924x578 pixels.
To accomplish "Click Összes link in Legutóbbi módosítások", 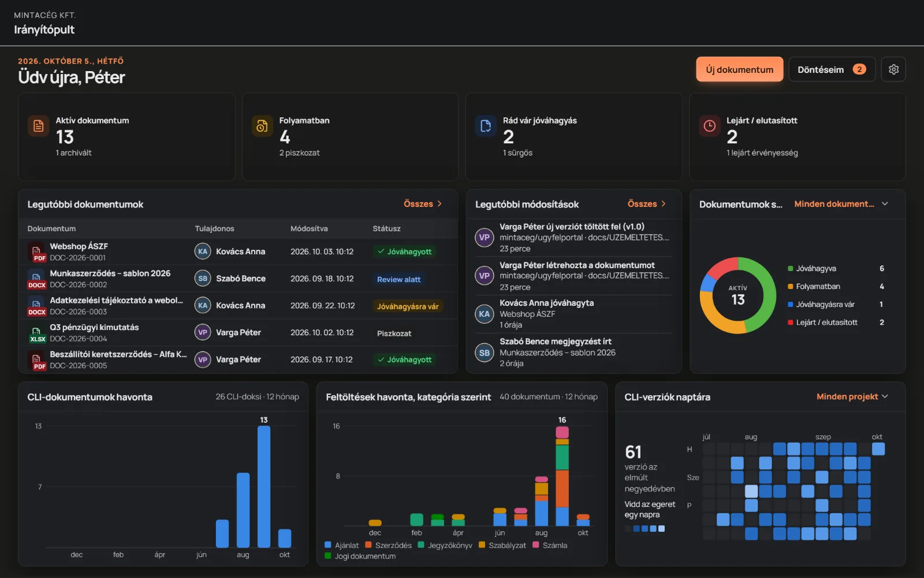I will click(647, 204).
